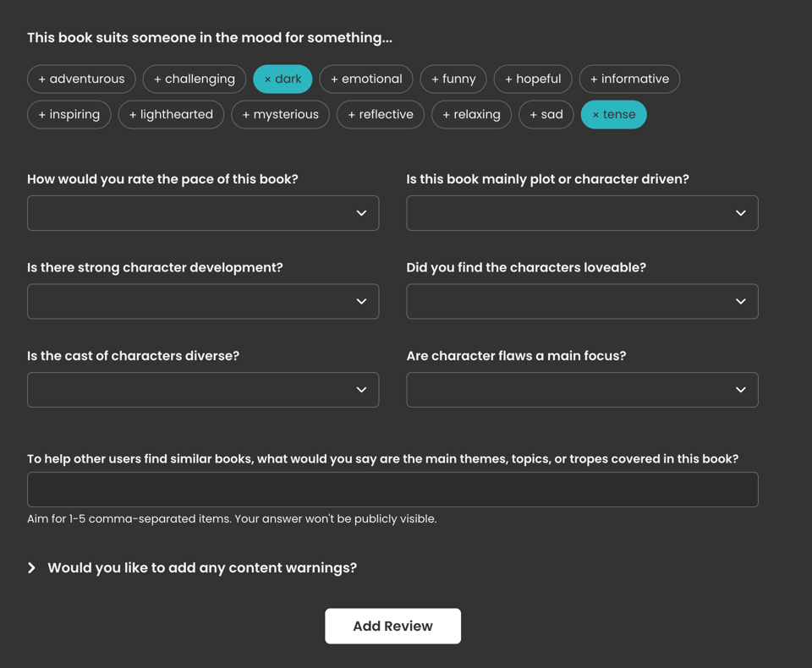Add the "sad" mood tag

[x=546, y=114]
